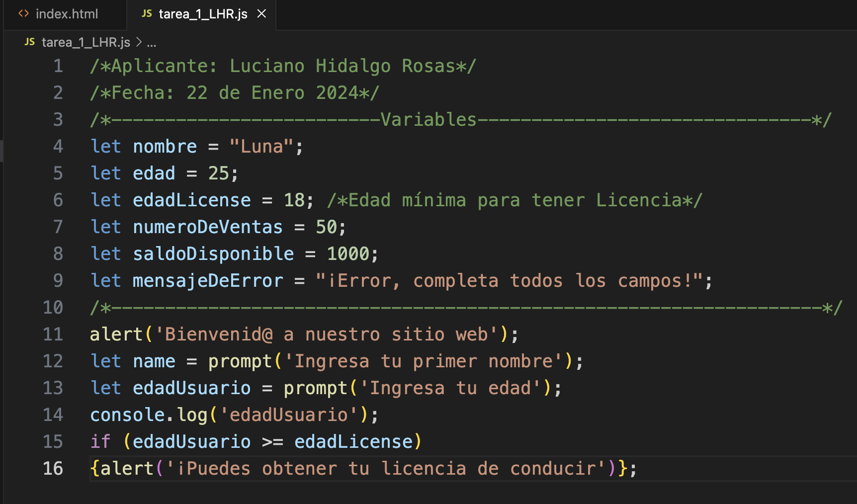Image resolution: width=857 pixels, height=504 pixels.
Task: Click 'edadLicense' in the if condition
Action: coord(353,442)
